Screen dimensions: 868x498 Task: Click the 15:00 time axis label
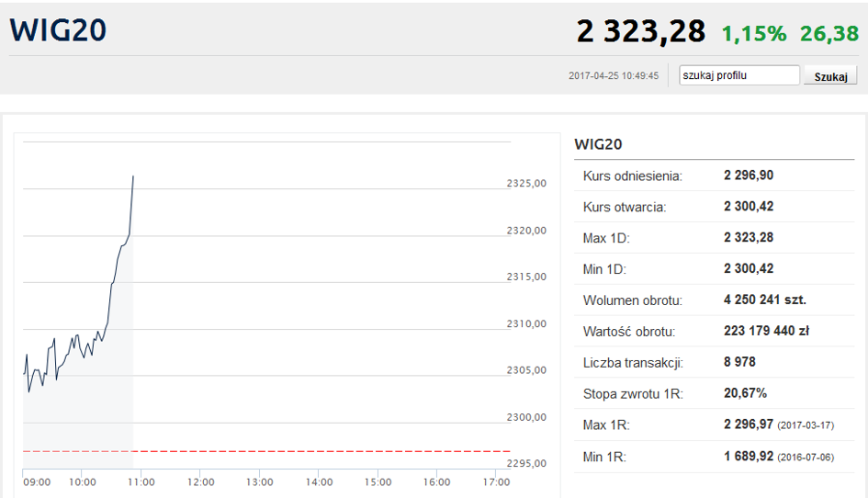pos(378,482)
